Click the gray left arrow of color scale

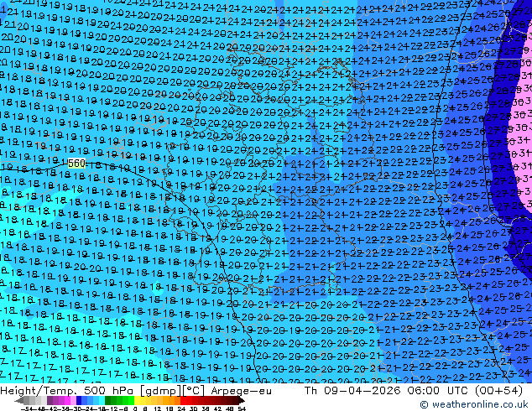[x=19, y=401]
